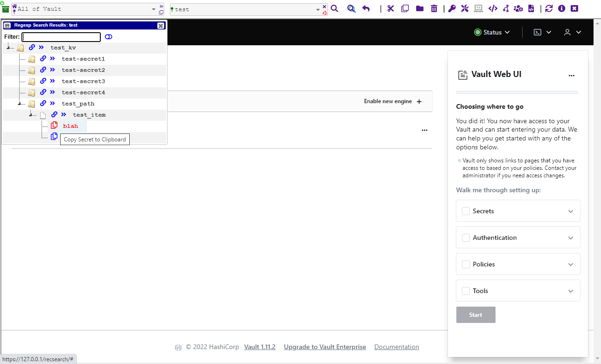Click the magnifier search icon in toolbar
Image resolution: width=601 pixels, height=364 pixels.
pos(335,8)
